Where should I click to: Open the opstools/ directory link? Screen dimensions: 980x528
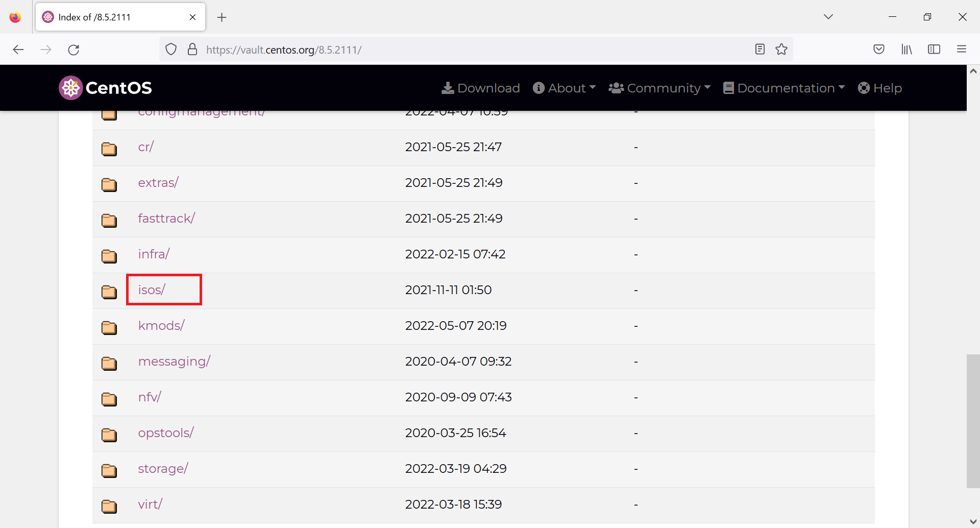pyautogui.click(x=166, y=433)
